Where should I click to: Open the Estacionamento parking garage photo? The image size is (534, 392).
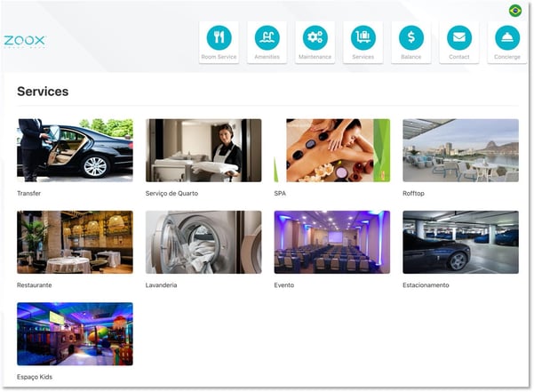pyautogui.click(x=460, y=242)
